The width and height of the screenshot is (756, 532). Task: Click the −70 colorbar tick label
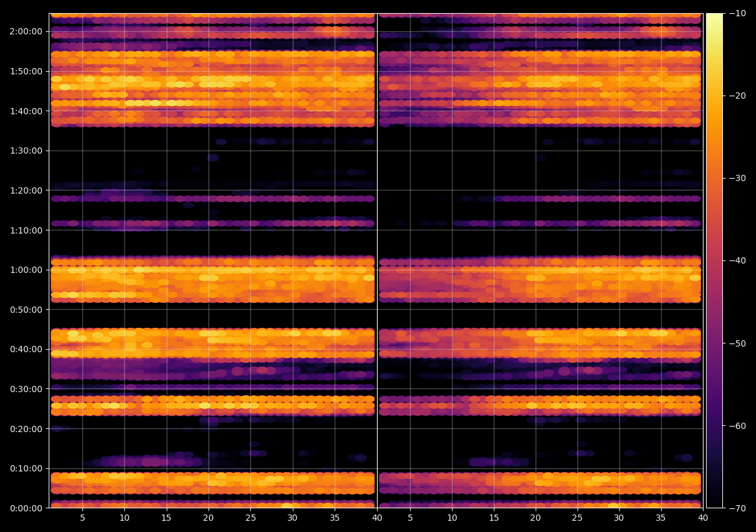(x=737, y=508)
